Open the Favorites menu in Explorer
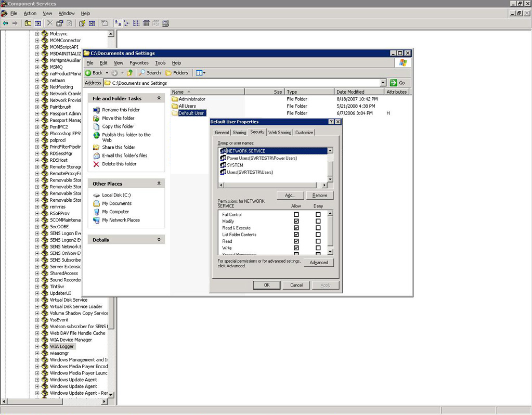Viewport: 532px width, 415px height. click(x=139, y=63)
